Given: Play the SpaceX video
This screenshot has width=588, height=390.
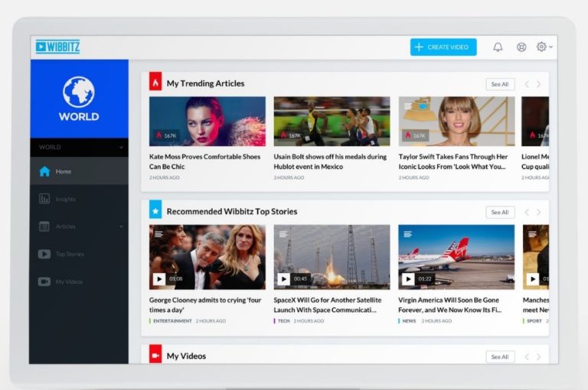Looking at the screenshot, I should 284,279.
